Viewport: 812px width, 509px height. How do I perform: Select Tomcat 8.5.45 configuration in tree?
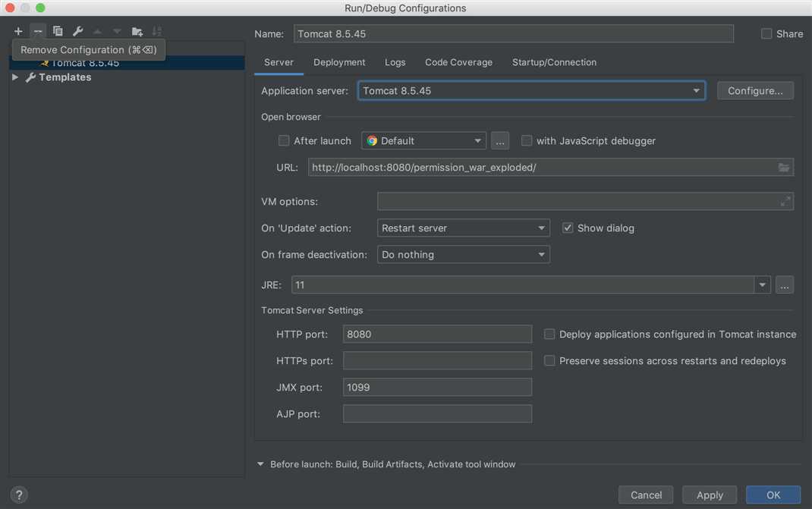[x=127, y=63]
